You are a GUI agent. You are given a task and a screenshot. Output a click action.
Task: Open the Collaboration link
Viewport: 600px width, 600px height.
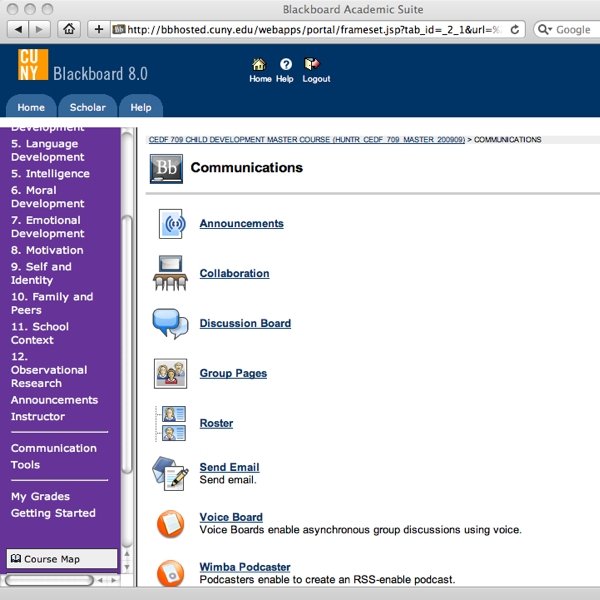234,273
